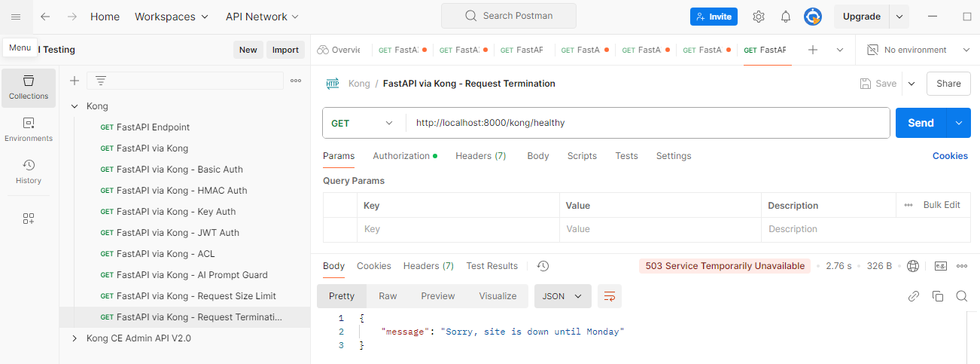
Task: Copy response body with copy icon
Action: point(937,296)
